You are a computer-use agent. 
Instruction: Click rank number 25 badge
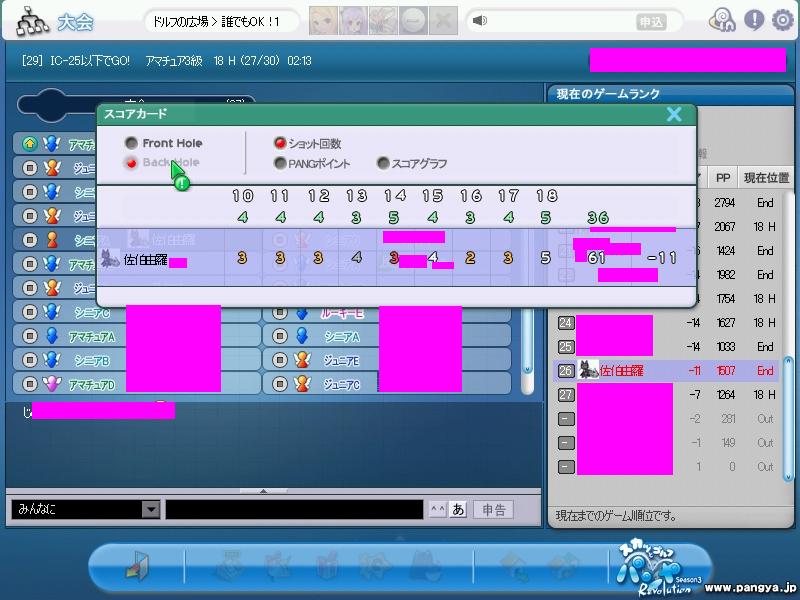click(566, 346)
